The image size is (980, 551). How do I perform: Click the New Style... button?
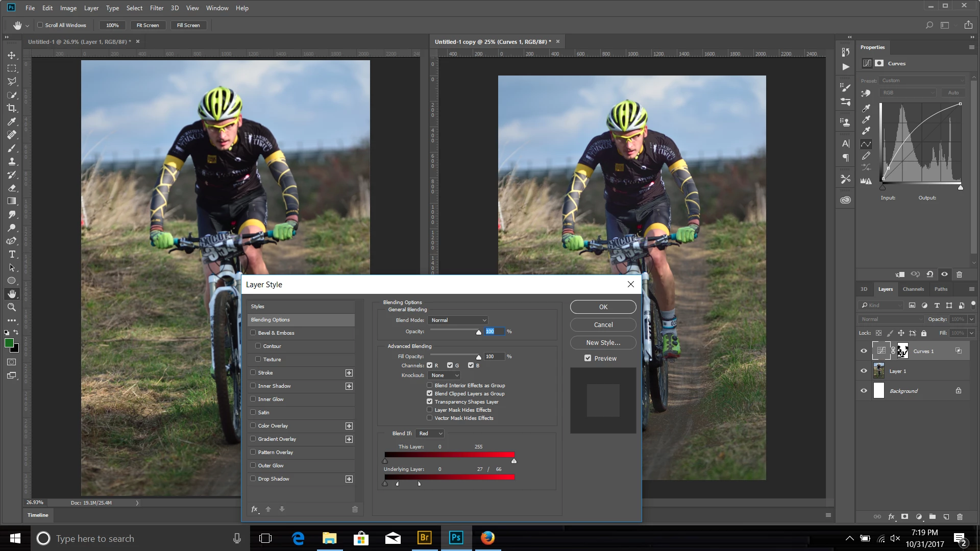603,342
